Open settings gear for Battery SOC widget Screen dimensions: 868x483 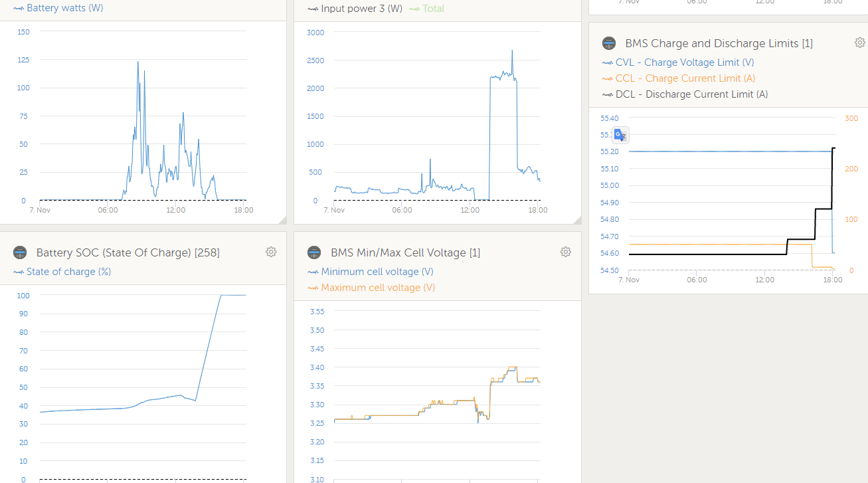click(x=270, y=252)
